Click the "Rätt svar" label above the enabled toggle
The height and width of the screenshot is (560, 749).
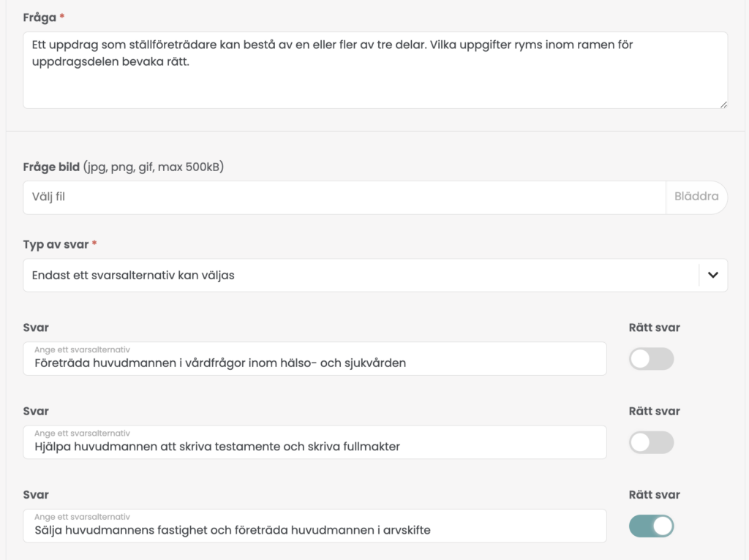pos(654,494)
